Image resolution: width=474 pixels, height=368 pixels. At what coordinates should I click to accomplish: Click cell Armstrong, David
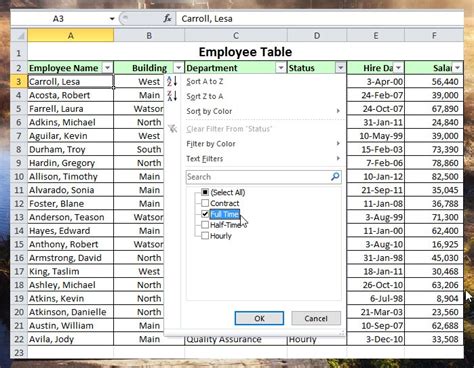[x=71, y=258]
